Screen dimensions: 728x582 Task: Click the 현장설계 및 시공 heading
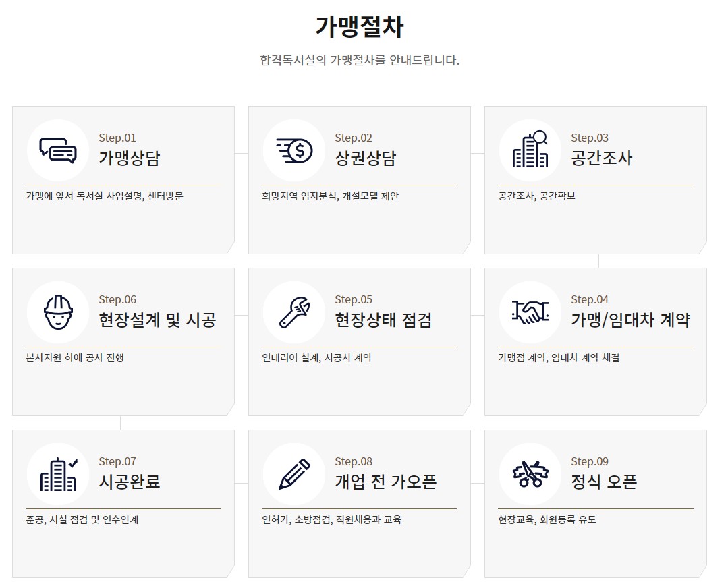157,320
